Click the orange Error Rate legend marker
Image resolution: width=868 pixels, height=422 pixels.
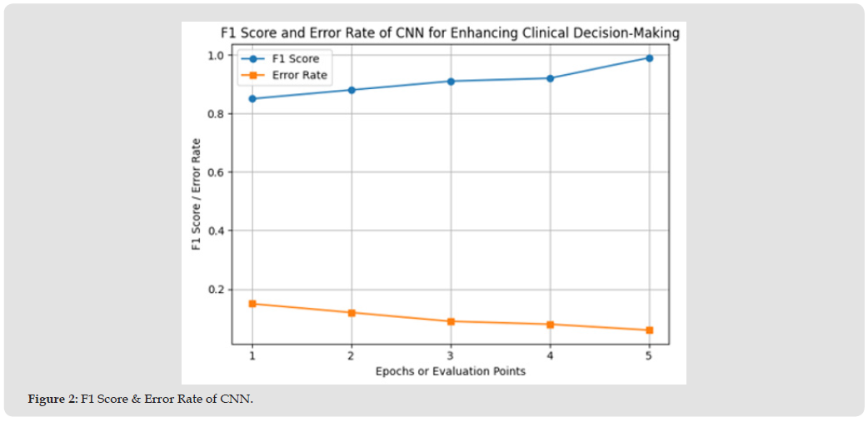pyautogui.click(x=252, y=76)
